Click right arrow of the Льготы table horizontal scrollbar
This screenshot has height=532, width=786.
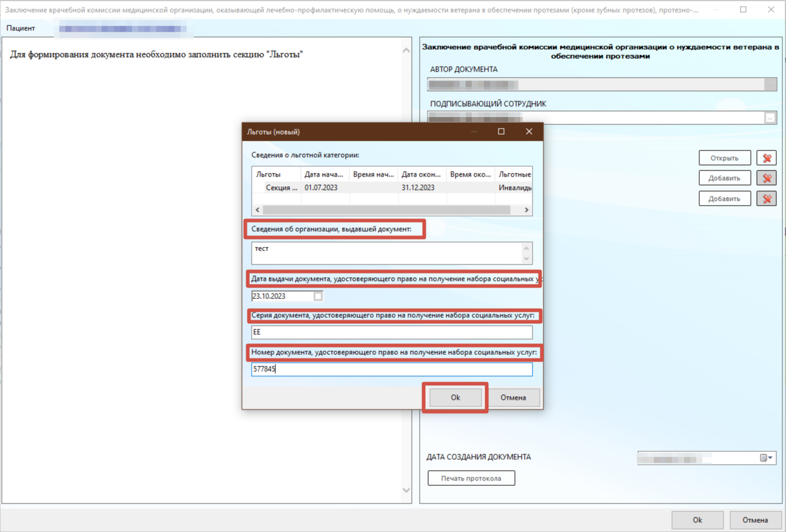click(526, 210)
